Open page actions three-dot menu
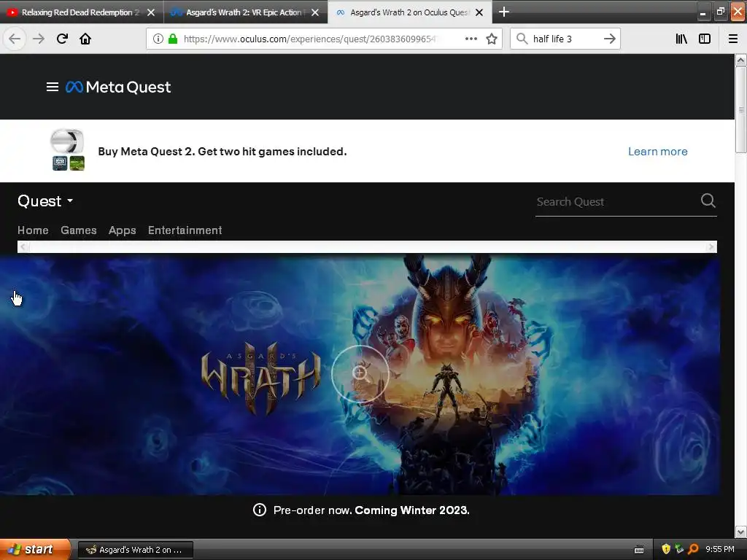This screenshot has width=747, height=560. click(471, 39)
